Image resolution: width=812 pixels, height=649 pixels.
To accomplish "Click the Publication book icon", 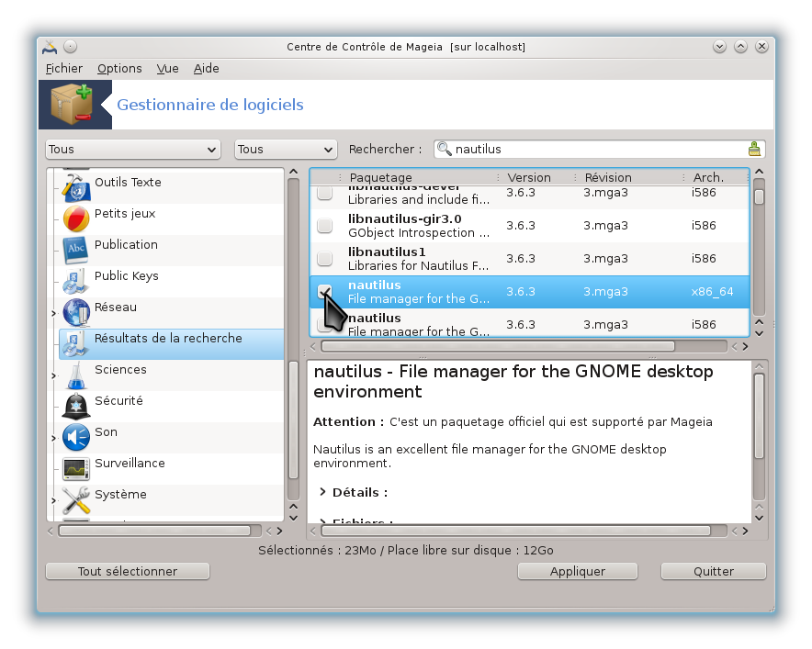I will point(76,251).
